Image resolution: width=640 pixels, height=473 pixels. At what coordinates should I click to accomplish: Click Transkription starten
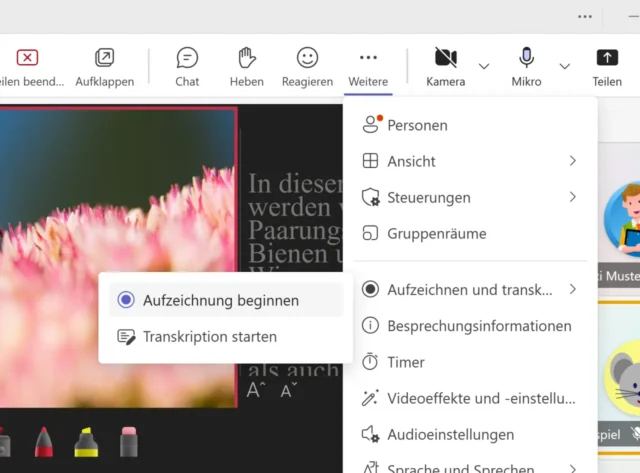point(226,337)
